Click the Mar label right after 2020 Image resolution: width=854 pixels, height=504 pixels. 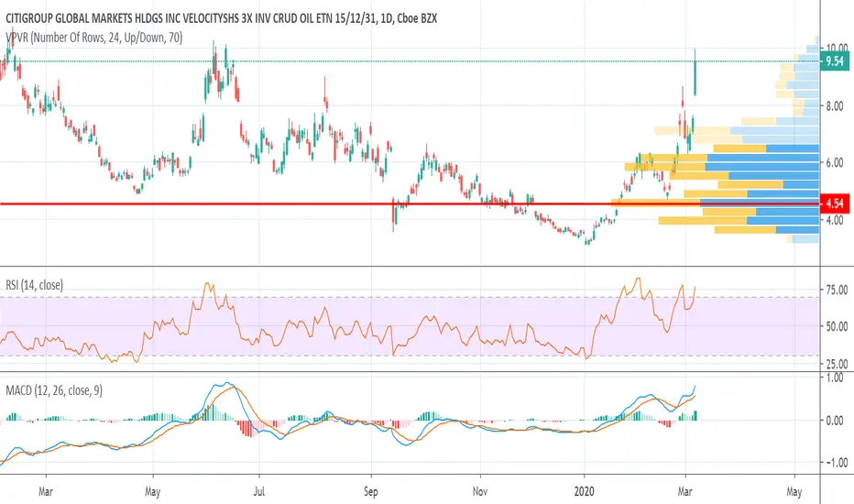(684, 491)
